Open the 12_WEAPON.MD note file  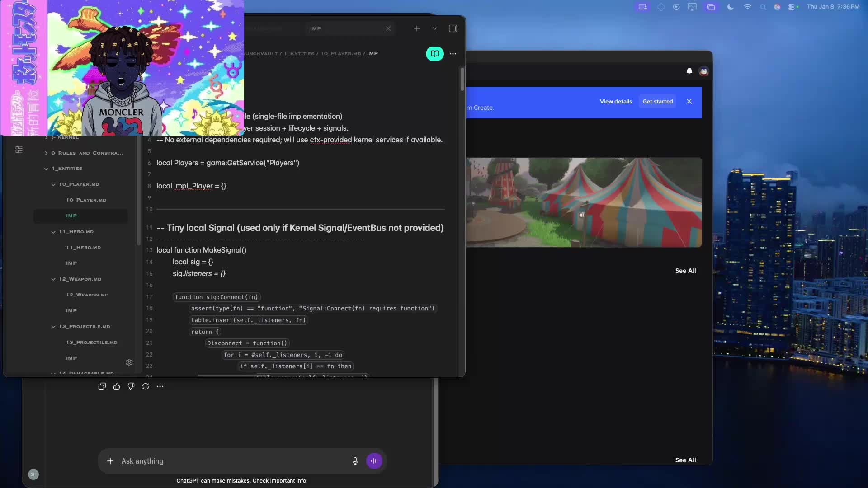(x=87, y=295)
